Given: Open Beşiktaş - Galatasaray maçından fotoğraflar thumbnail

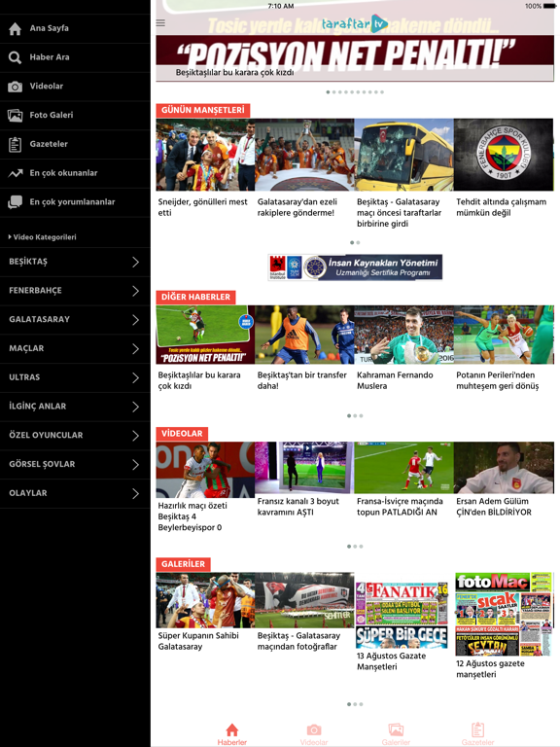Looking at the screenshot, I should coord(304,600).
